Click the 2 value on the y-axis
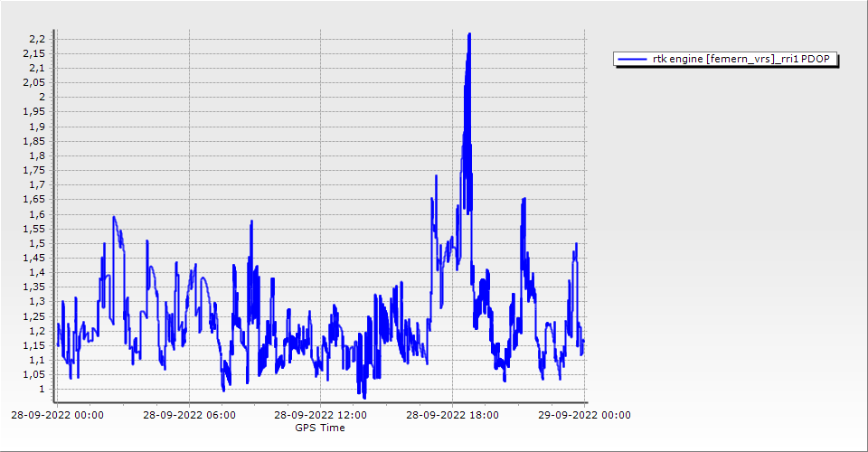This screenshot has height=452, width=868. (42, 98)
